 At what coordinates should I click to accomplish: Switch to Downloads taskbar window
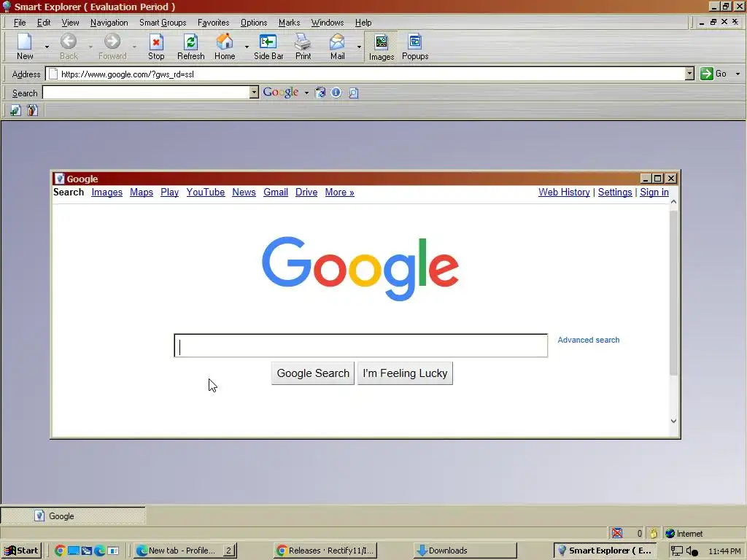(x=465, y=551)
